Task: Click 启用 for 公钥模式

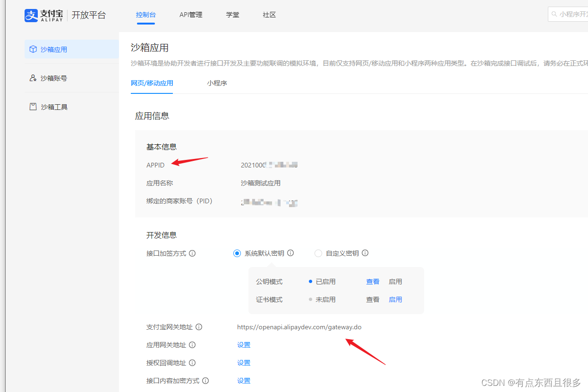Action: coord(395,282)
